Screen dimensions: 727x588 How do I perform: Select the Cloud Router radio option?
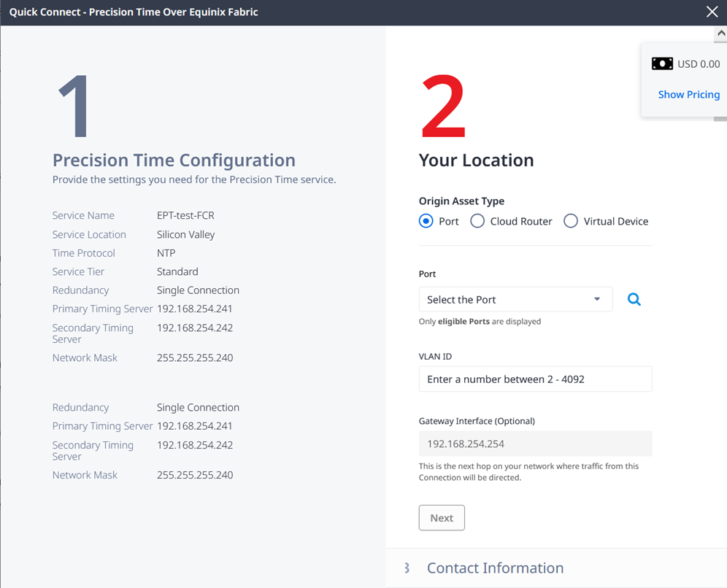[x=477, y=221]
